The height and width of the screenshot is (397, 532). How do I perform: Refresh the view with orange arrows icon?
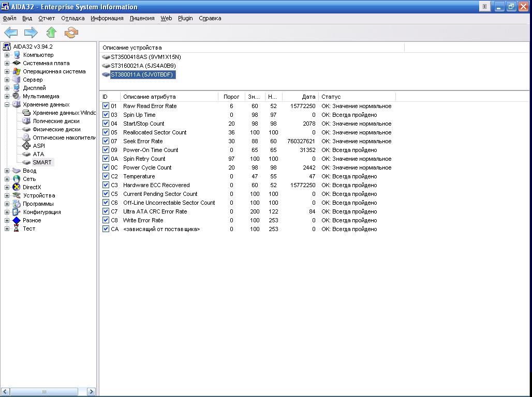(x=71, y=33)
